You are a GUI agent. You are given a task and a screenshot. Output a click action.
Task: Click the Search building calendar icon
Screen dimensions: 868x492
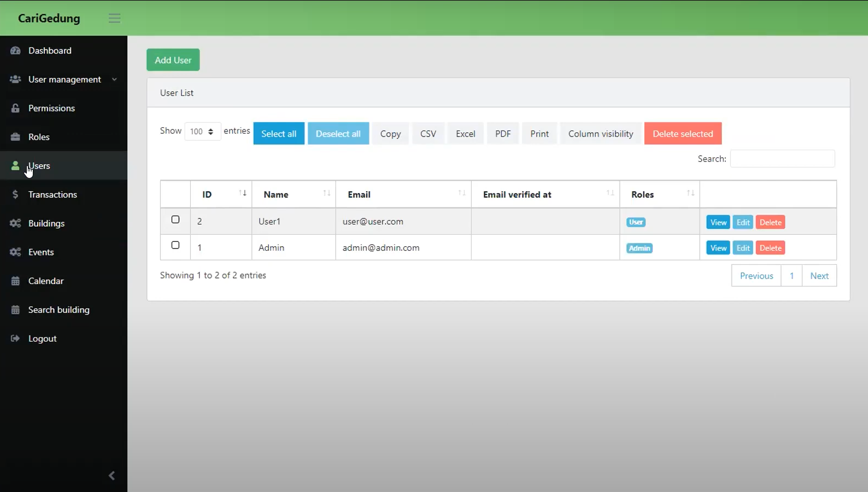15,310
